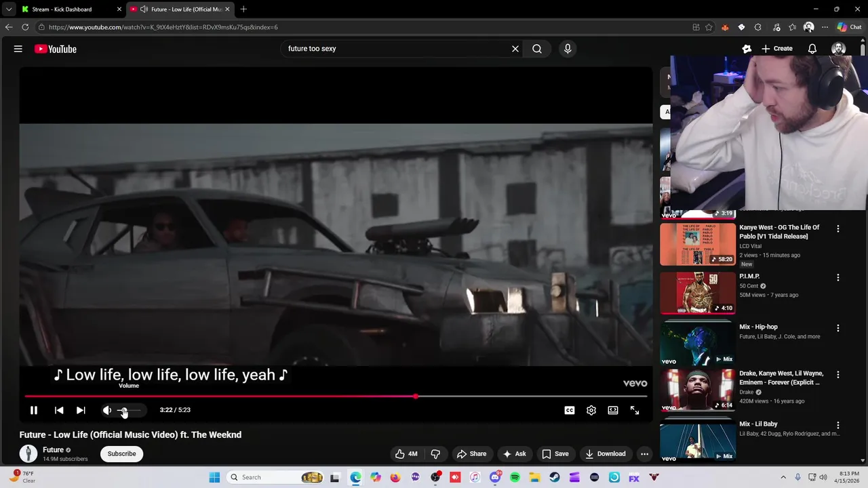The height and width of the screenshot is (488, 868).
Task: Click the taskbar Search box
Action: tap(275, 477)
